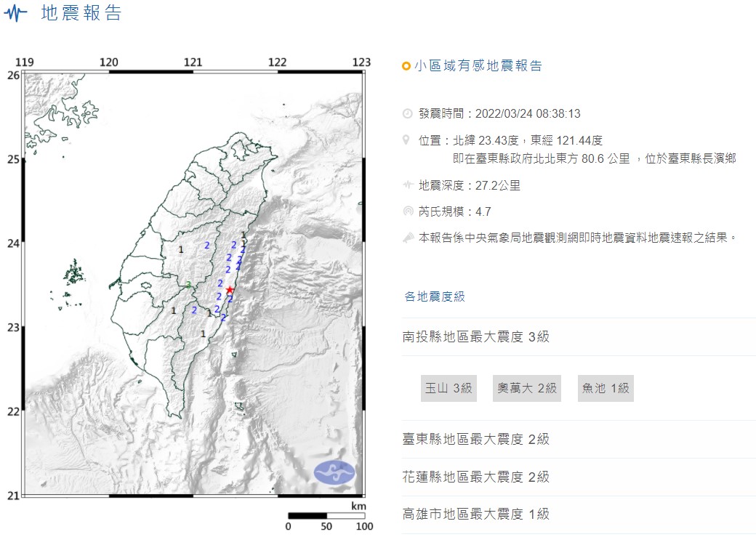Screen dimensions: 756x553
Task: Click the 地震深度：27.2公里 text
Action: (x=470, y=185)
